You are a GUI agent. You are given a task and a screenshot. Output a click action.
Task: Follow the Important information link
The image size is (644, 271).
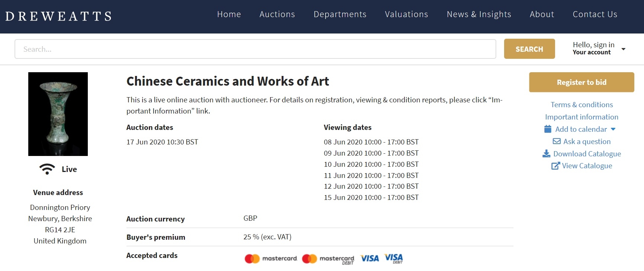(x=581, y=117)
